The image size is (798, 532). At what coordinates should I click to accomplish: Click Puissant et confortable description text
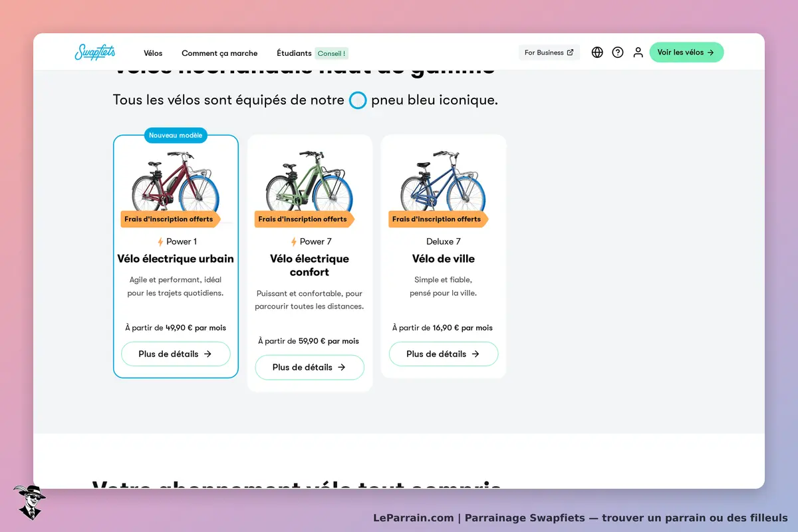(309, 300)
